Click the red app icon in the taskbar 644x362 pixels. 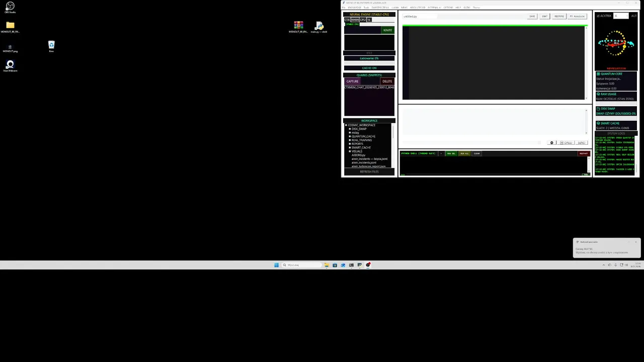[x=368, y=265]
